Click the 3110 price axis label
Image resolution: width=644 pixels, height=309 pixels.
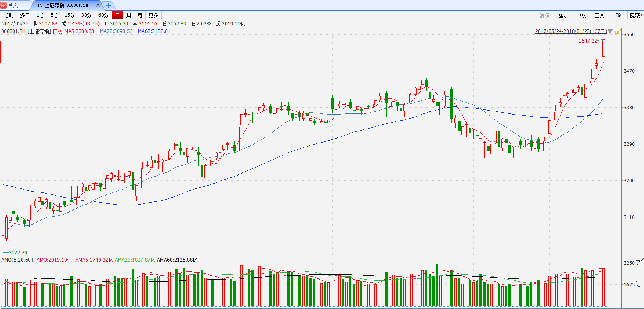tap(629, 217)
